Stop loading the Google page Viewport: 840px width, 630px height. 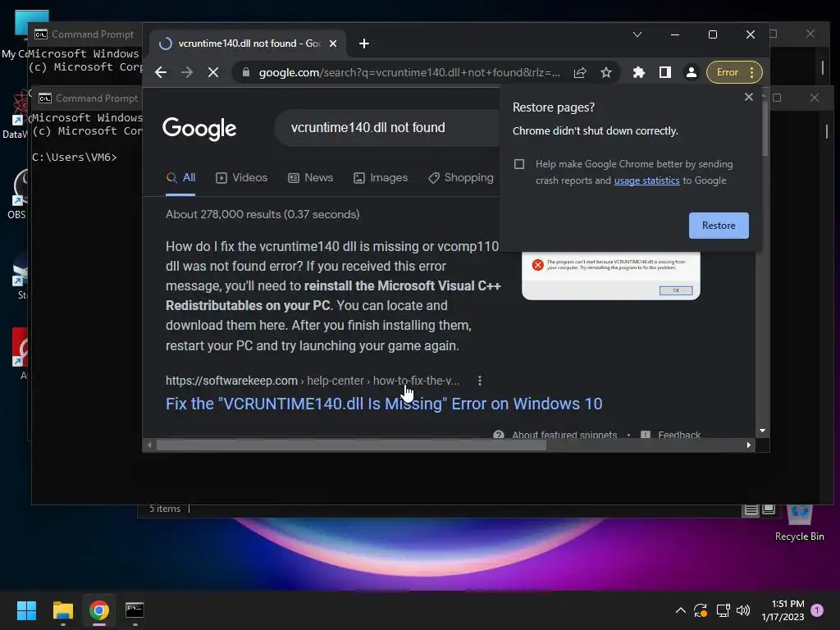(213, 72)
